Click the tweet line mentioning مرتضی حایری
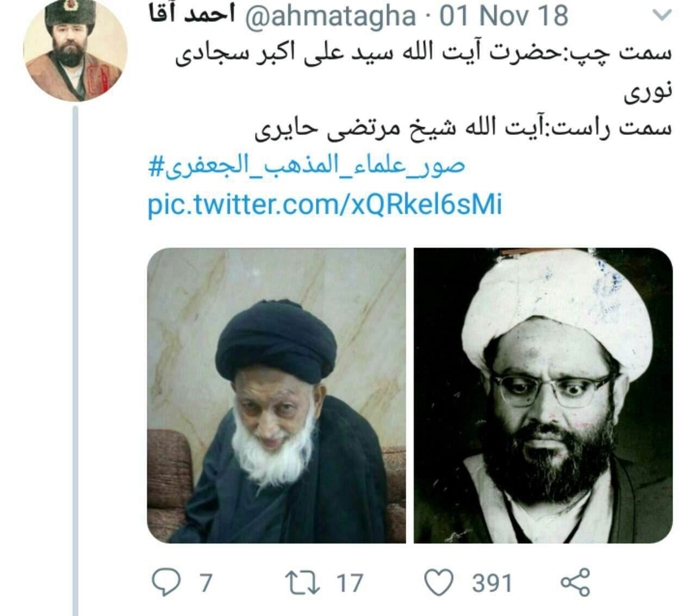This screenshot has width=696, height=616. [463, 128]
